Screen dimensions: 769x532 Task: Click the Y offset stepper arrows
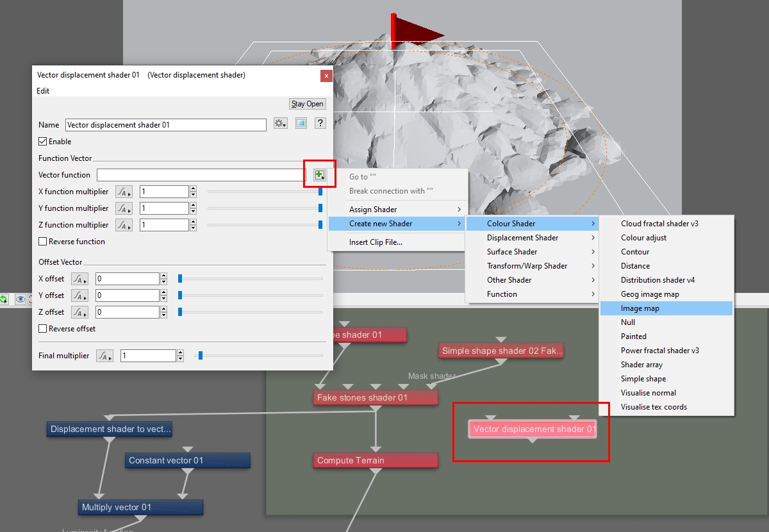coord(163,295)
